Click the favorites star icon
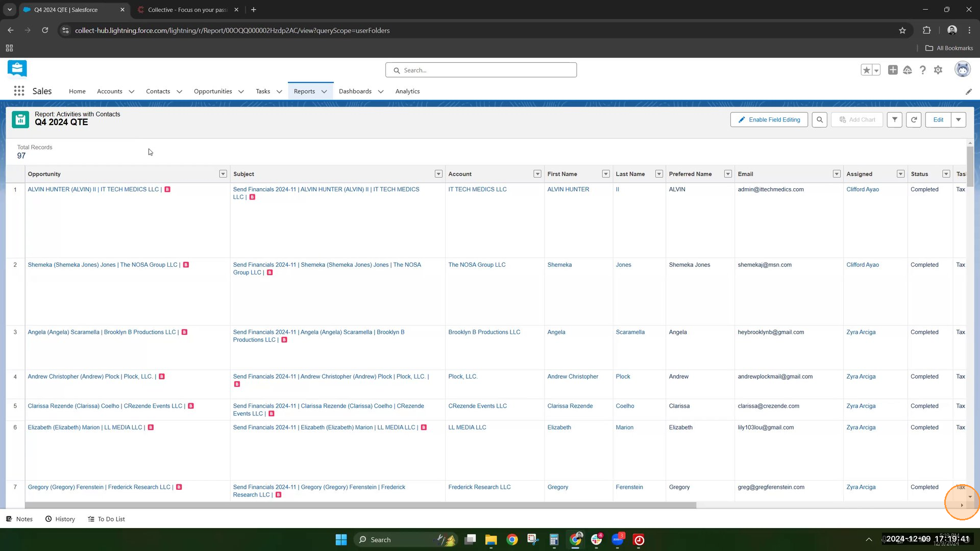Viewport: 980px width, 551px height. tap(866, 70)
